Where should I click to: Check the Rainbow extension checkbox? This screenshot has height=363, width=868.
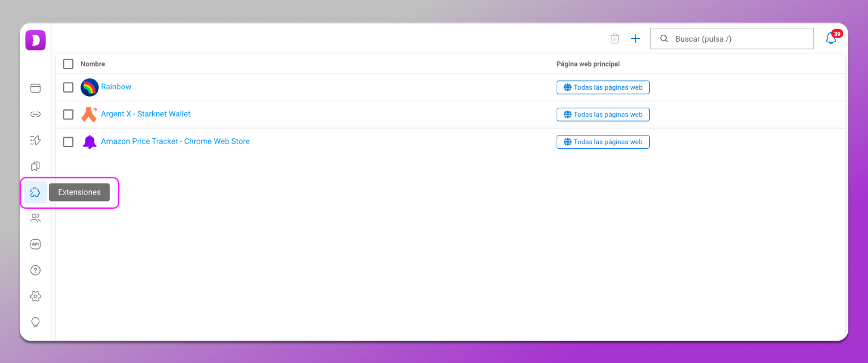(68, 87)
